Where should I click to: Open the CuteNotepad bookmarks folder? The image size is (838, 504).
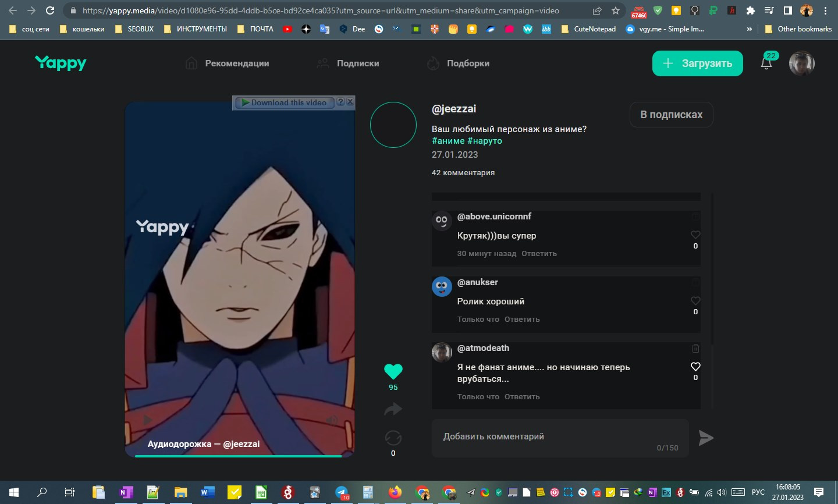pos(588,29)
